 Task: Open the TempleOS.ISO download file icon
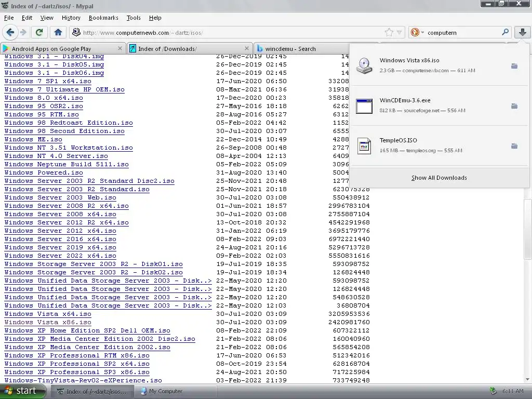pyautogui.click(x=364, y=146)
